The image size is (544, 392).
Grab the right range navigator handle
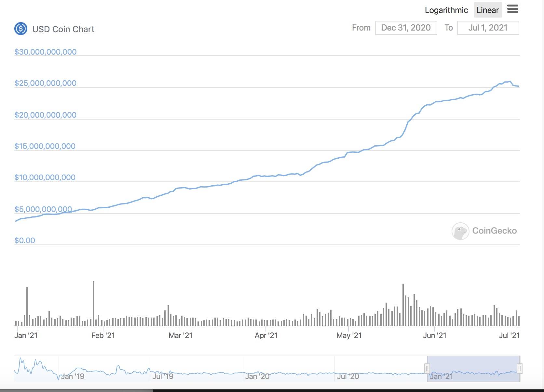point(520,368)
